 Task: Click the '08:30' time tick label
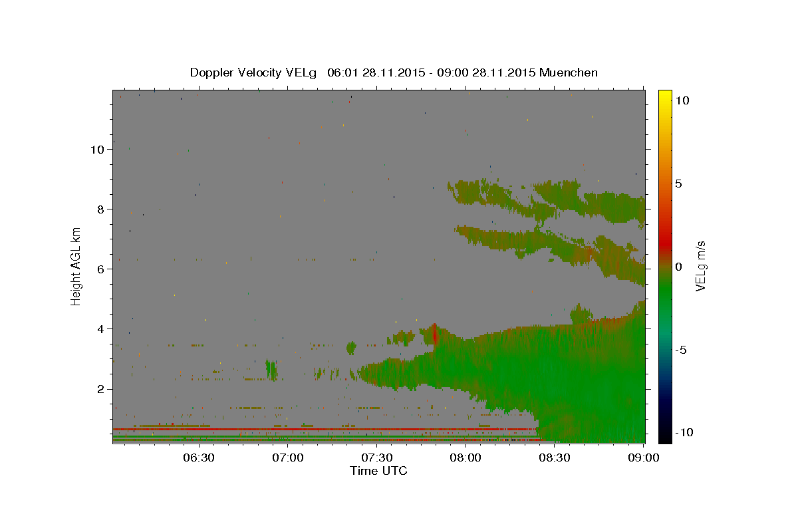tap(555, 458)
